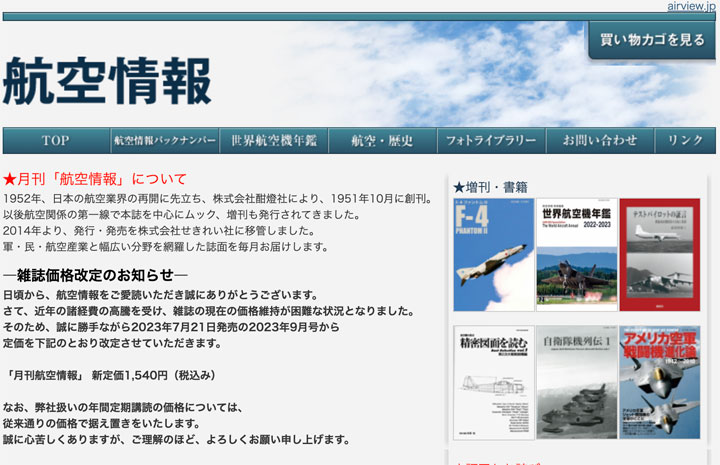This screenshot has height=465, width=720.
Task: Select the 航空・歴史 navigation tab
Action: (382, 141)
